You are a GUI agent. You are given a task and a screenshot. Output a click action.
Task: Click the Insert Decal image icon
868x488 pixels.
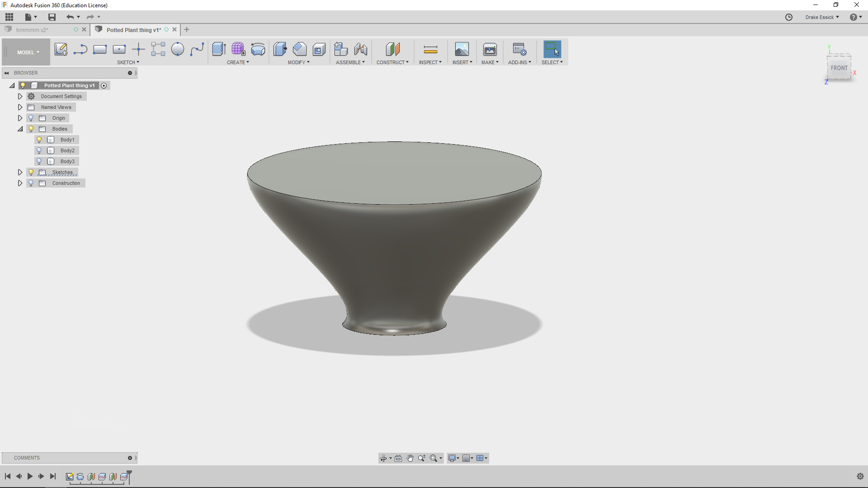coord(462,49)
